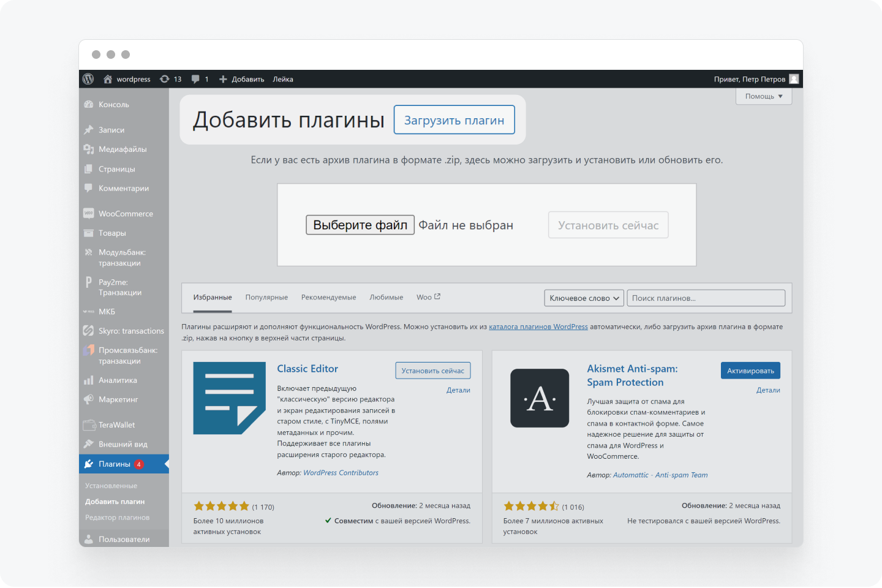Switch to the Популярные tab
This screenshot has width=882, height=588.
click(x=266, y=298)
